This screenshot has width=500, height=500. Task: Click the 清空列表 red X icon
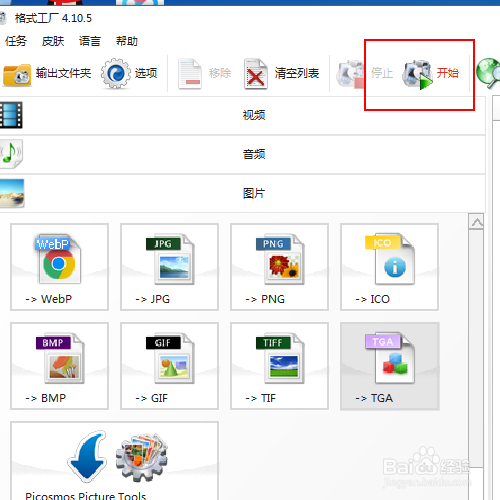[x=256, y=74]
